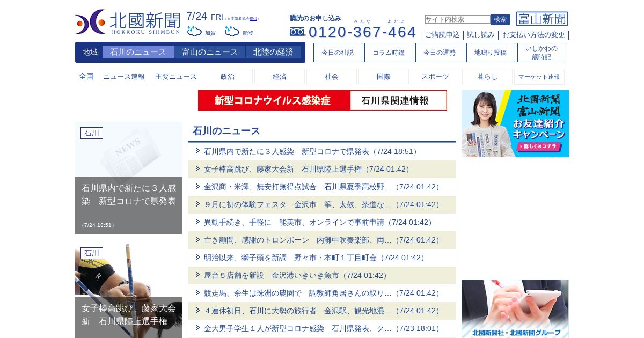
Task: Open 今日の運勢
Action: pyautogui.click(x=440, y=53)
